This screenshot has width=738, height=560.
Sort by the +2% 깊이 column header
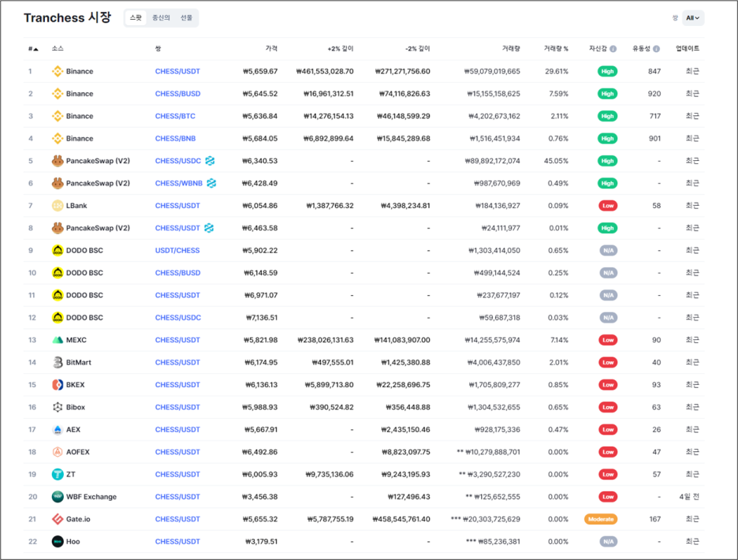[341, 49]
